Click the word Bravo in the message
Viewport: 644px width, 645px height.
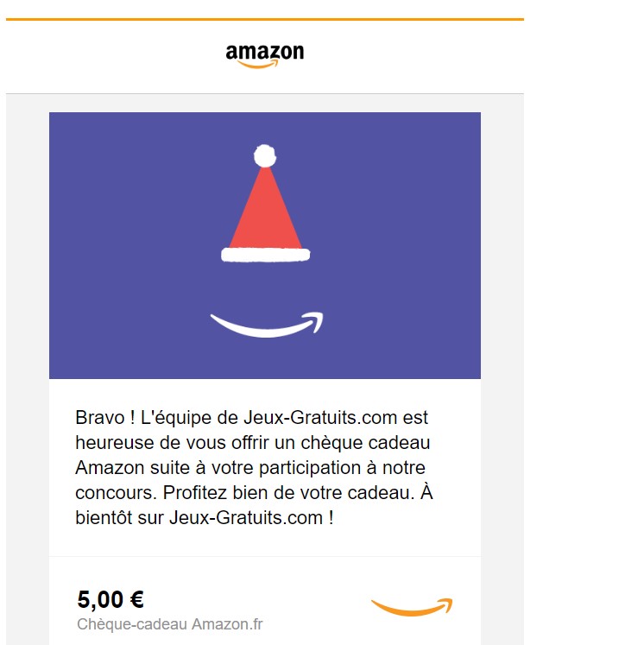coord(100,418)
